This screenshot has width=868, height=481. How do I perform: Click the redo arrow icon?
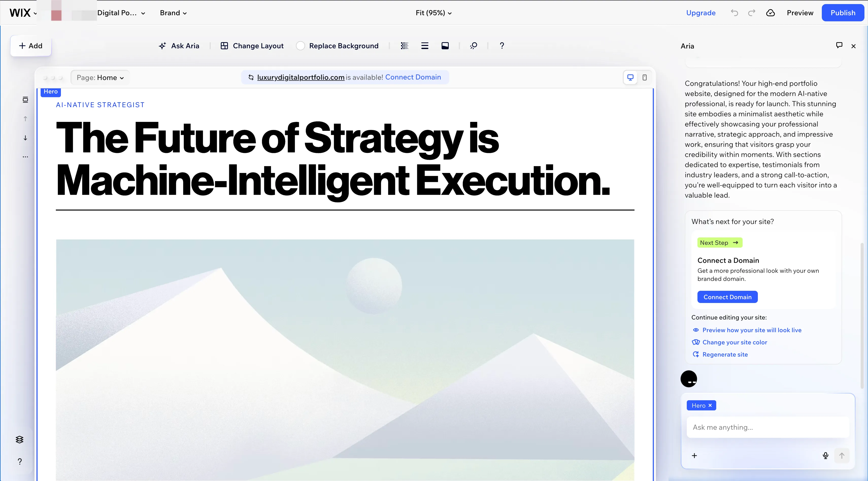tap(752, 13)
